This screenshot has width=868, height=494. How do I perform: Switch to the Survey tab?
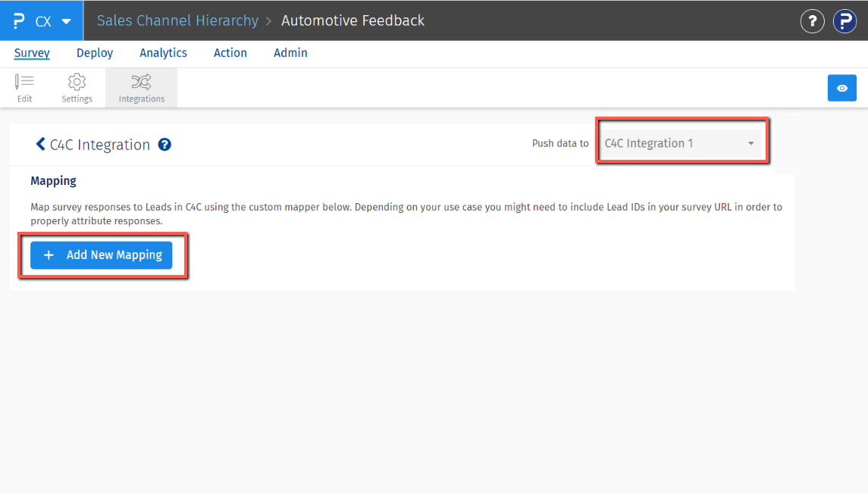32,53
